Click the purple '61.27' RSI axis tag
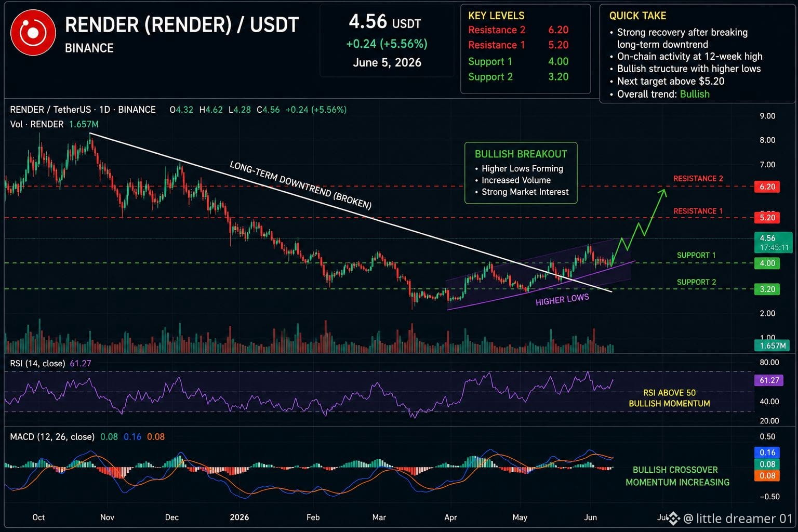 click(769, 380)
